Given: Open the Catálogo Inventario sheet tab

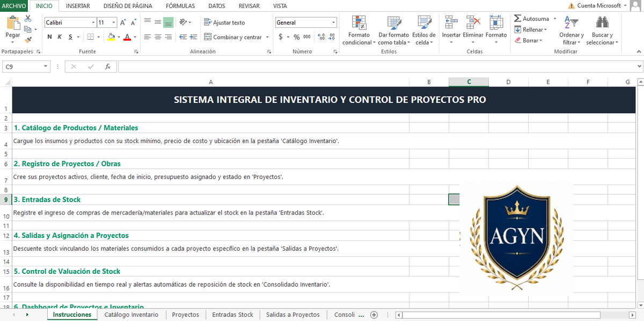Looking at the screenshot, I should point(131,315).
